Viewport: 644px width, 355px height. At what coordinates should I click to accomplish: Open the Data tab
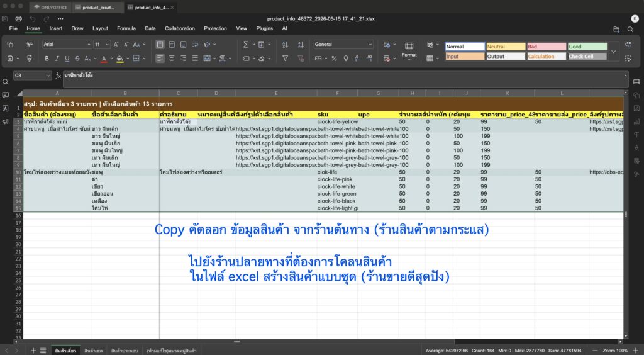click(x=150, y=29)
